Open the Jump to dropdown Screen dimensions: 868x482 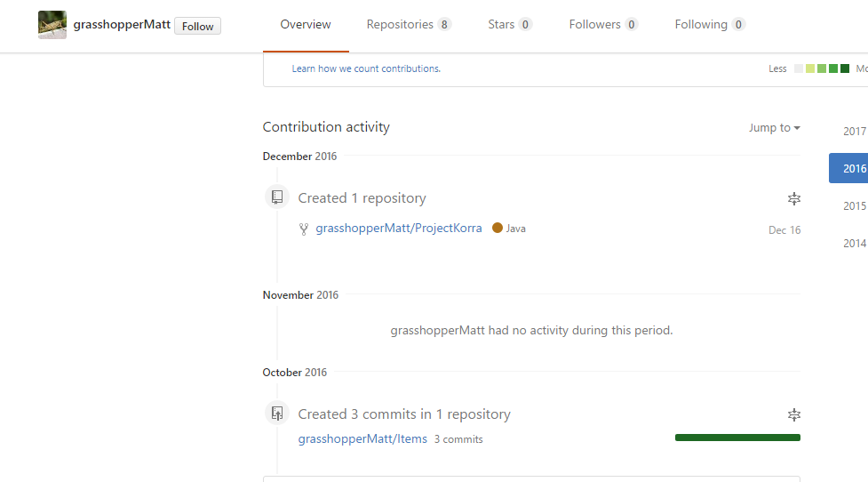coord(774,128)
